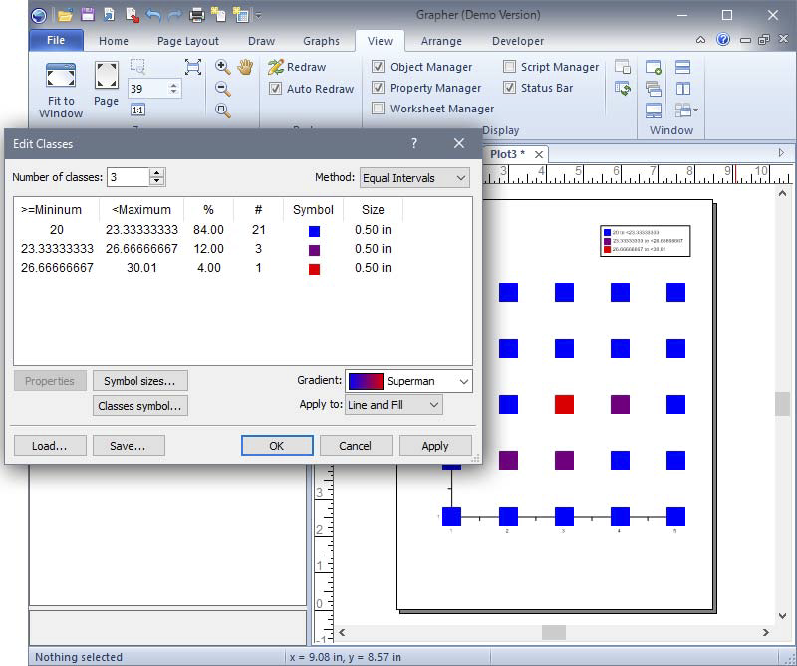797x666 pixels.
Task: Click the Cascade windows icon
Action: 654,89
